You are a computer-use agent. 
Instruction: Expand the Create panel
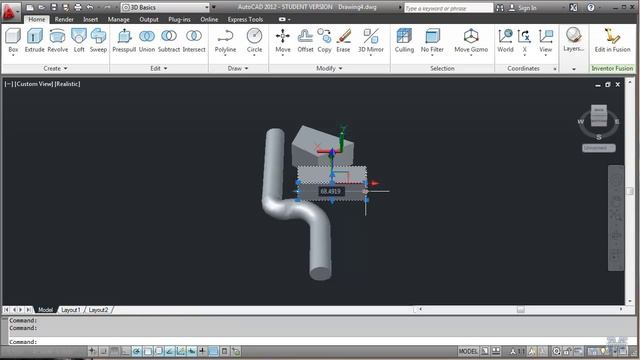pos(55,68)
